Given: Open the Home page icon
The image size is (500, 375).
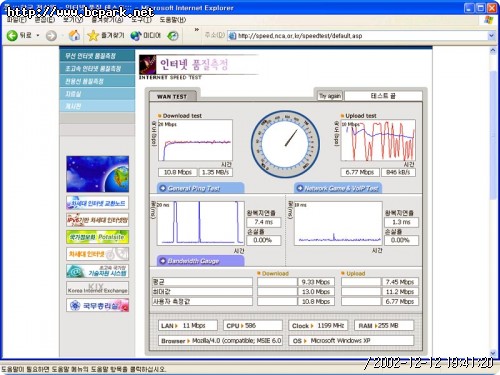Looking at the screenshot, I should (x=74, y=35).
